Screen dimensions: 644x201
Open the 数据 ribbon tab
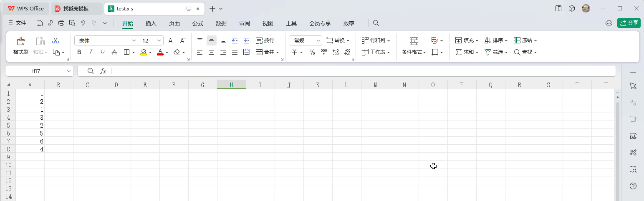pos(221,23)
